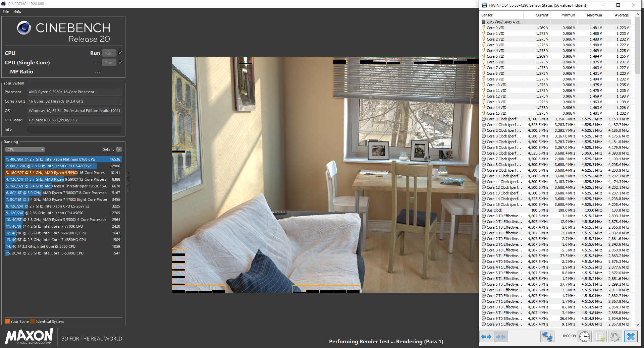
Task: Select ranking row Intel Core i7-7700K CPU
Action: pyautogui.click(x=63, y=226)
